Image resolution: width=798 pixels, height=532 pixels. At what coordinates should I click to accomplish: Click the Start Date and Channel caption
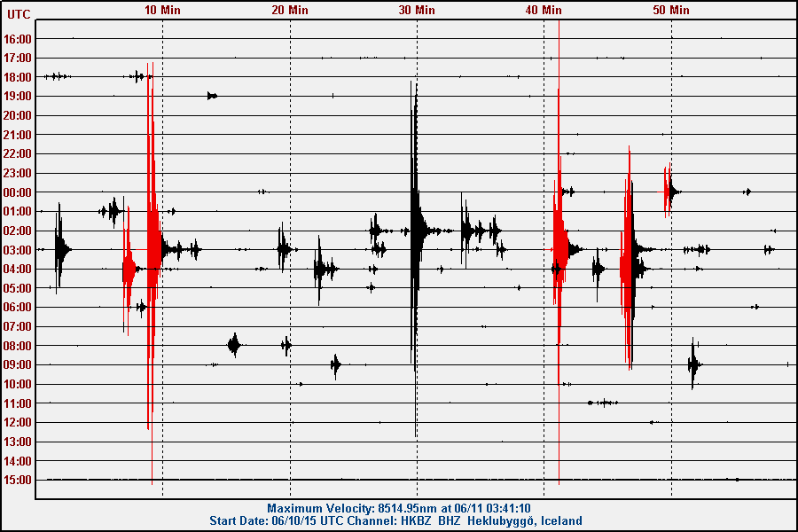tap(396, 520)
